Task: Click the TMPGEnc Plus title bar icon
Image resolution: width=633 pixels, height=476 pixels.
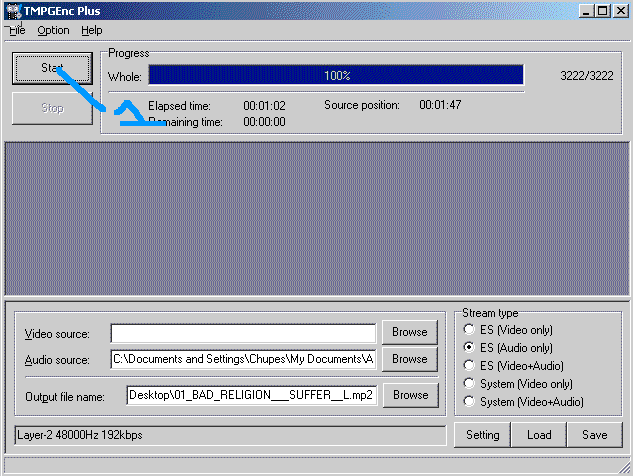Action: point(14,11)
